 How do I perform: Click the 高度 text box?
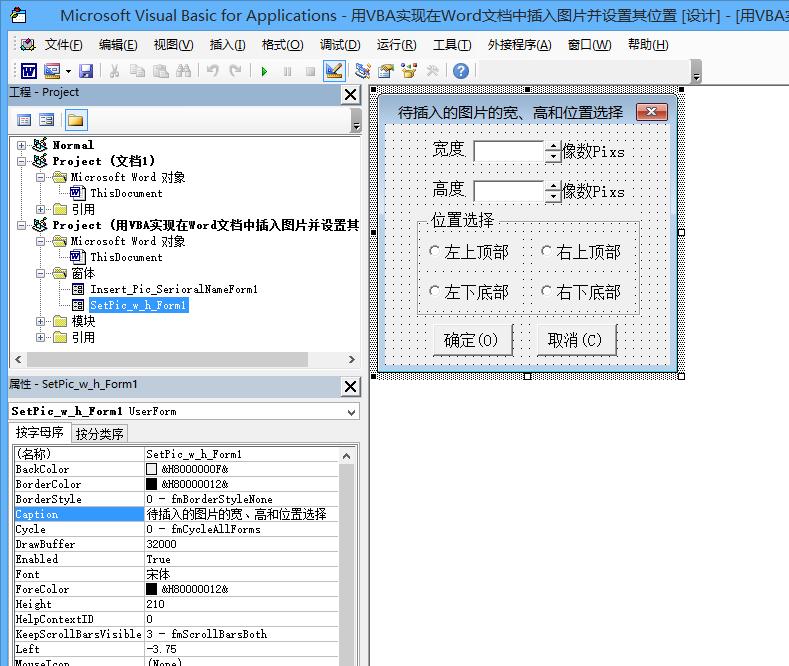[x=509, y=191]
